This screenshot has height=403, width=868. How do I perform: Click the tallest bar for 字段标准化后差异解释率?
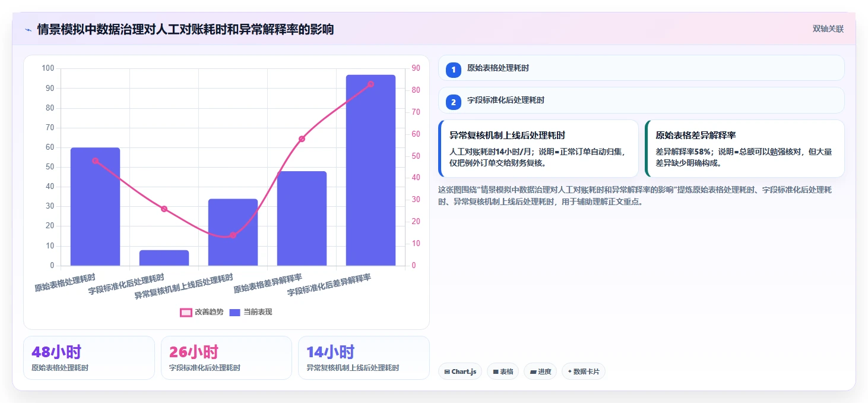[370, 170]
